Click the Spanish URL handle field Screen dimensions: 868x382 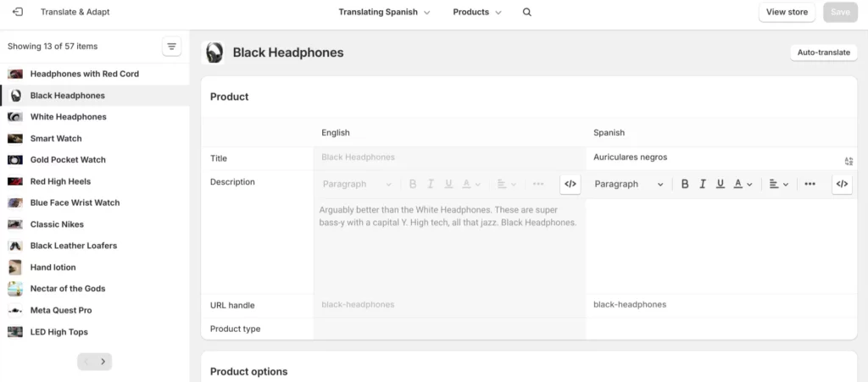[x=721, y=305]
